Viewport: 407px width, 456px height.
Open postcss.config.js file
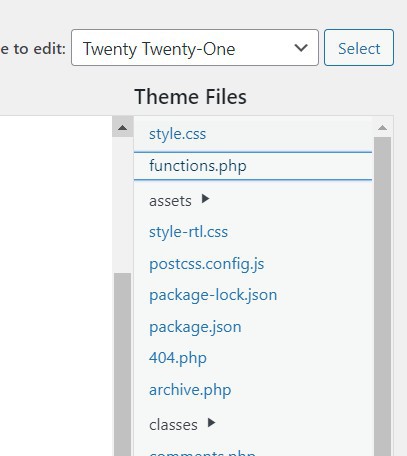coord(207,264)
